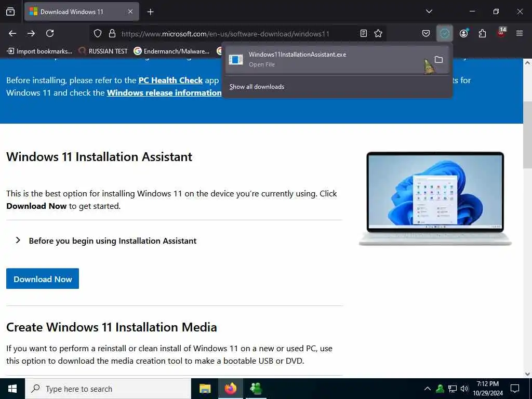Open network tray icon

pos(453,389)
